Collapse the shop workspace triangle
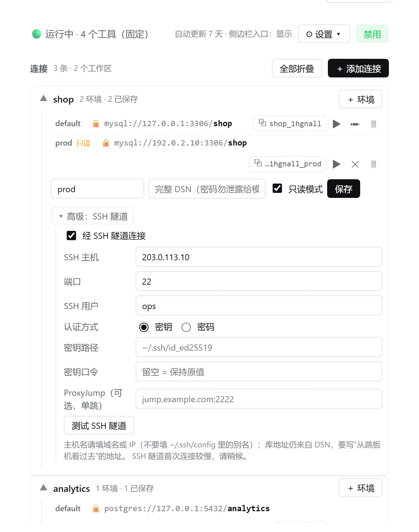This screenshot has height=532, width=419. [44, 98]
